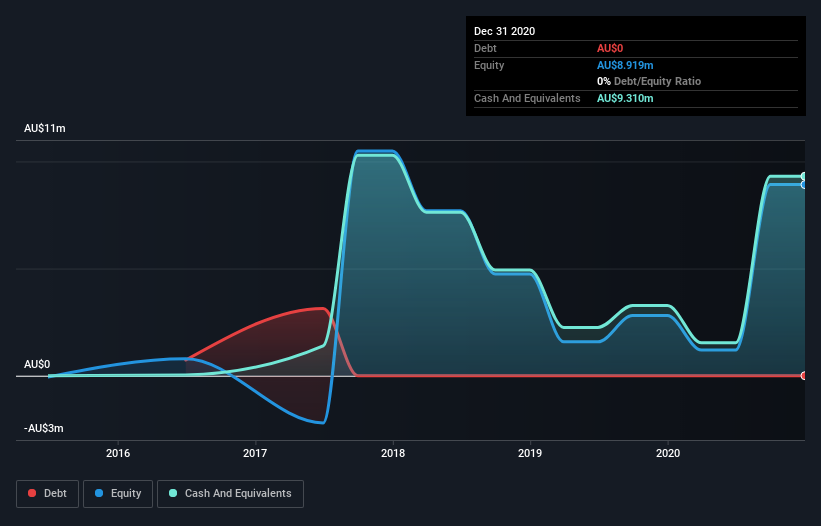821x526 pixels.
Task: Click the teal Cash endpoint marker
Action: [x=804, y=176]
